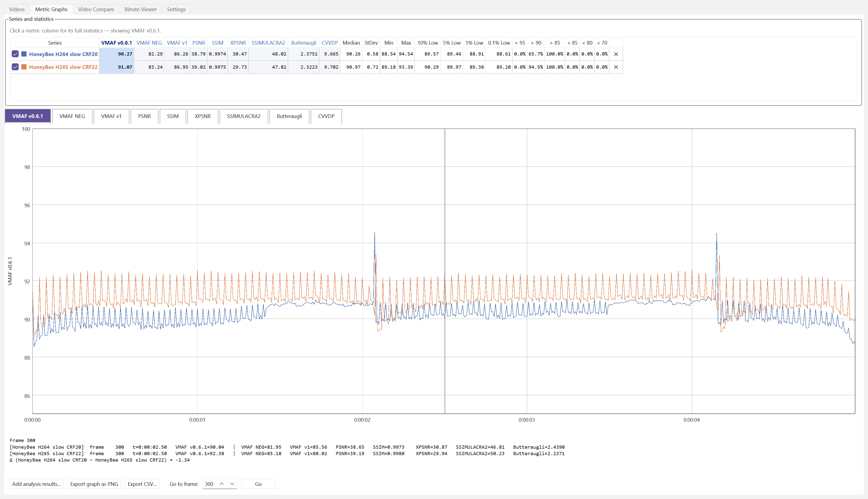Uncheck the HoneyBee H265 slow CRF22 checkbox
Viewport: 868px width, 499px height.
pos(15,67)
